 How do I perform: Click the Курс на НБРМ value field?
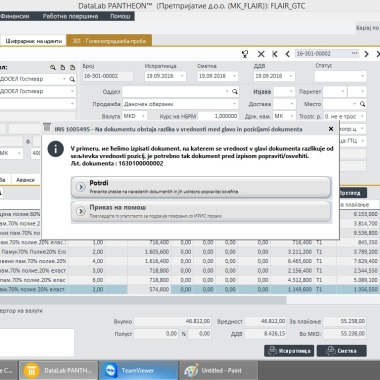pyautogui.click(x=218, y=116)
